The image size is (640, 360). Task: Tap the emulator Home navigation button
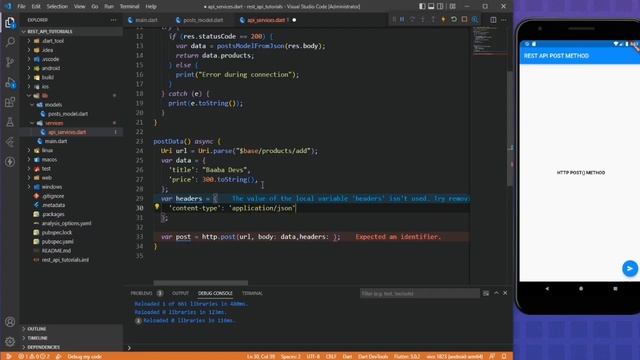581,289
